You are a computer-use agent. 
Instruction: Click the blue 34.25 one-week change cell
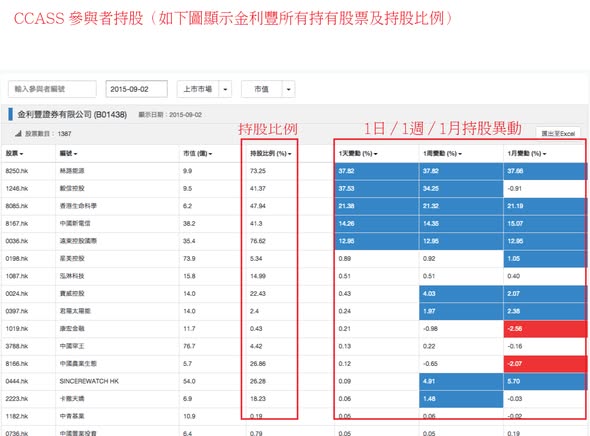tap(461, 188)
